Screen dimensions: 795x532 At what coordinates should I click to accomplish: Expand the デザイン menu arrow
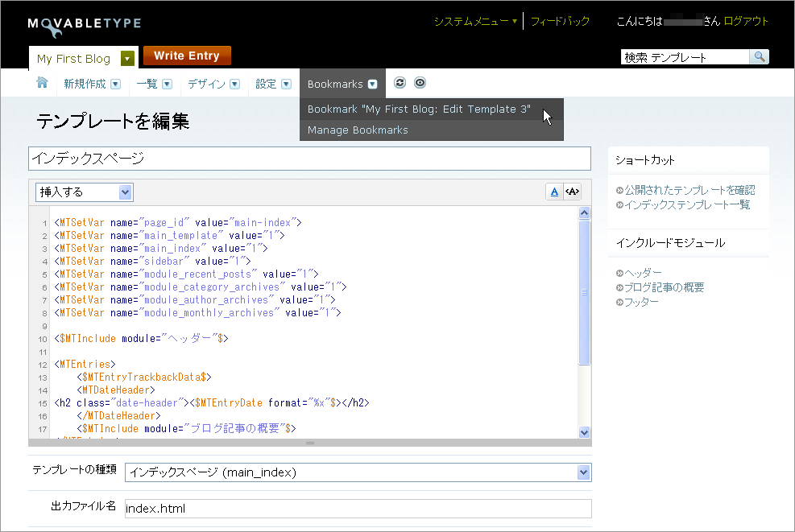234,85
